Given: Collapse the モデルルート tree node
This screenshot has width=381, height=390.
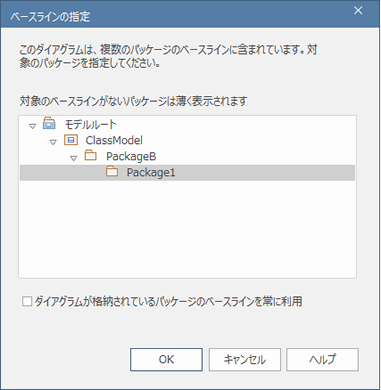Looking at the screenshot, I should tap(32, 126).
